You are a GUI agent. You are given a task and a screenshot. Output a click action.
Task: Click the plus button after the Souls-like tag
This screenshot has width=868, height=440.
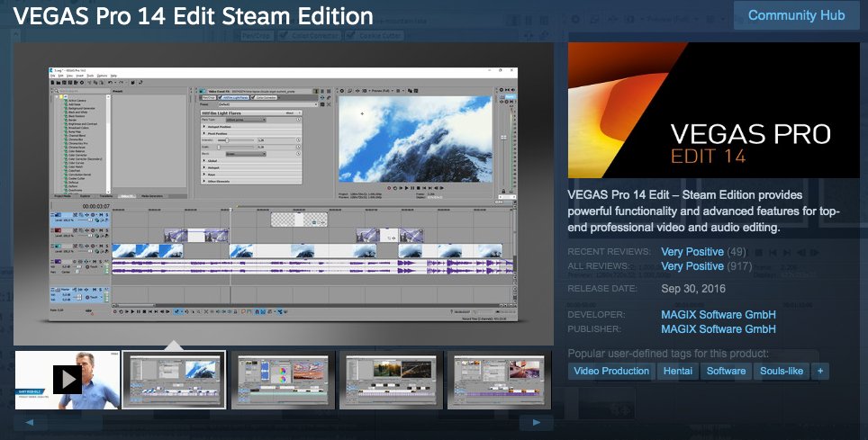pyautogui.click(x=820, y=371)
